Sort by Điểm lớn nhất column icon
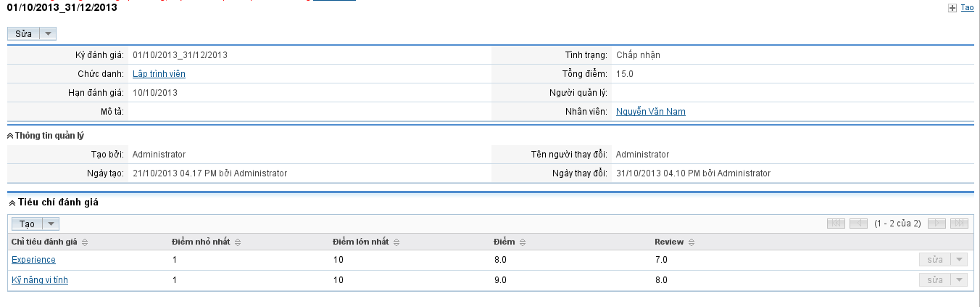 (396, 242)
